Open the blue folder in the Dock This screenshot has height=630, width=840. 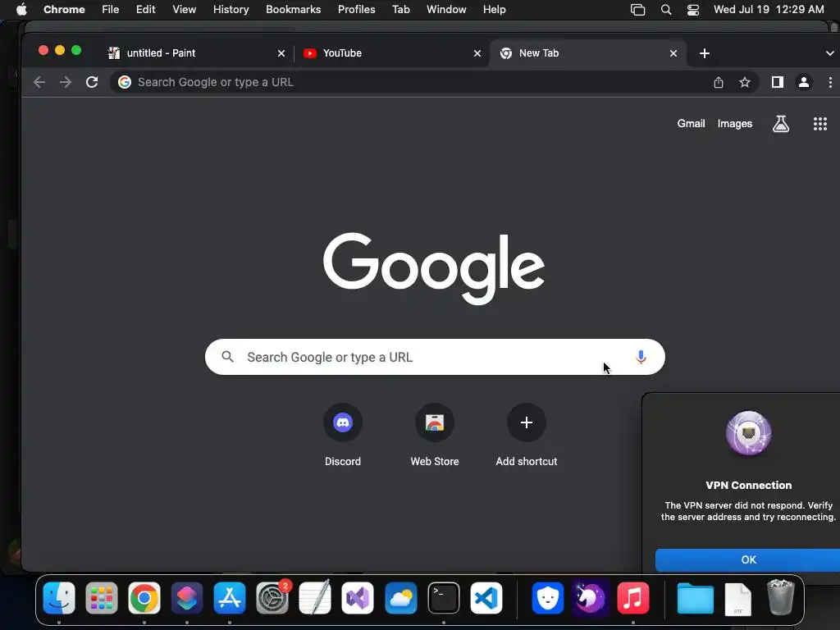[695, 599]
